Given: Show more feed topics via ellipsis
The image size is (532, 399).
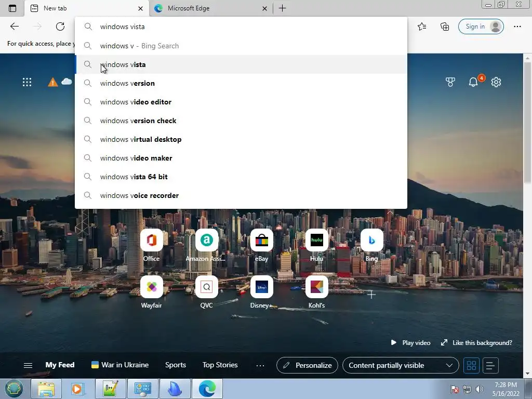Looking at the screenshot, I should click(260, 365).
